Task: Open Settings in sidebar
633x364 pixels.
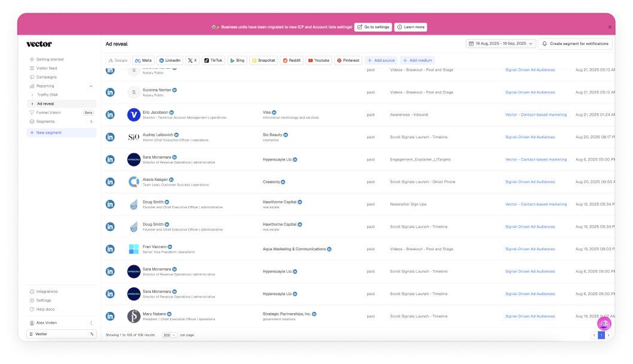Action: coord(43,300)
